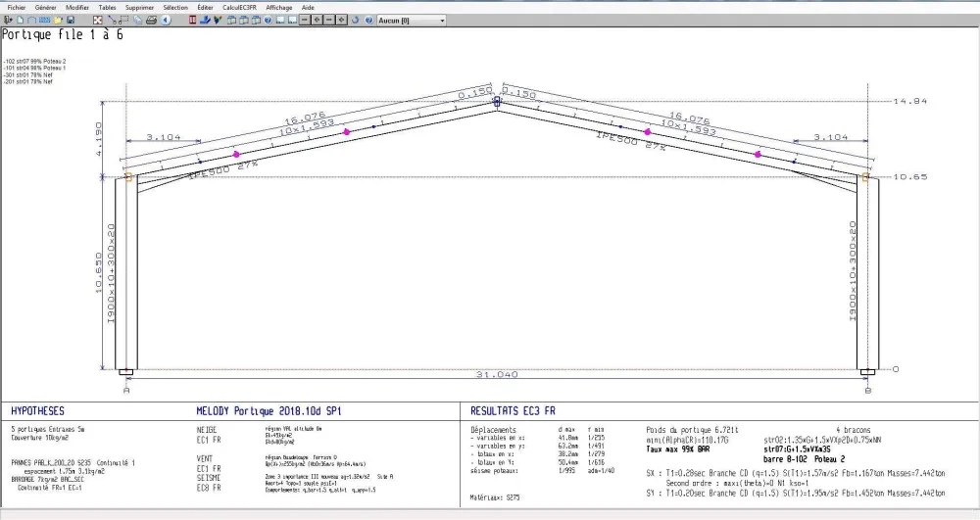
Task: Open the Tables menu
Action: (108, 8)
